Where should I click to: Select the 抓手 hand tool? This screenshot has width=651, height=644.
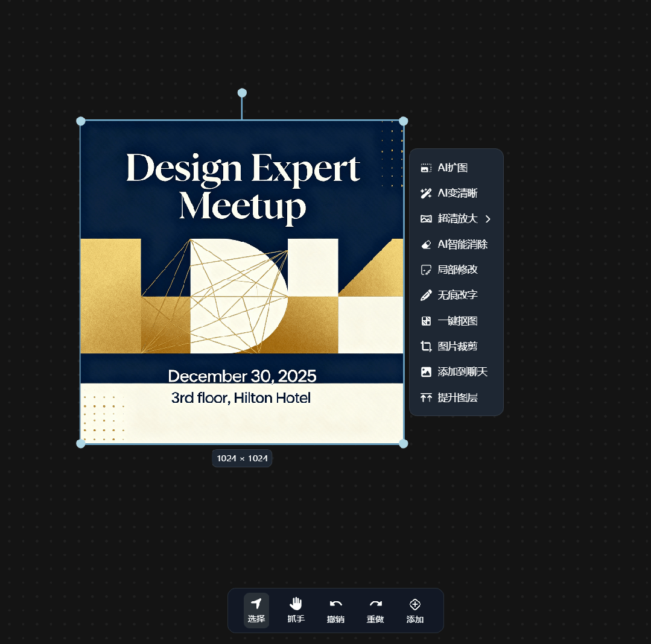coord(296,610)
